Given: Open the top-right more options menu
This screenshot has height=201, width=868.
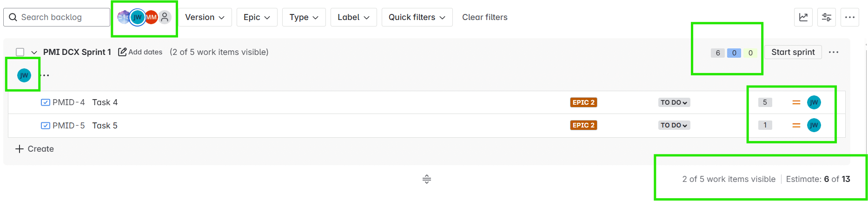Looking at the screenshot, I should point(850,17).
